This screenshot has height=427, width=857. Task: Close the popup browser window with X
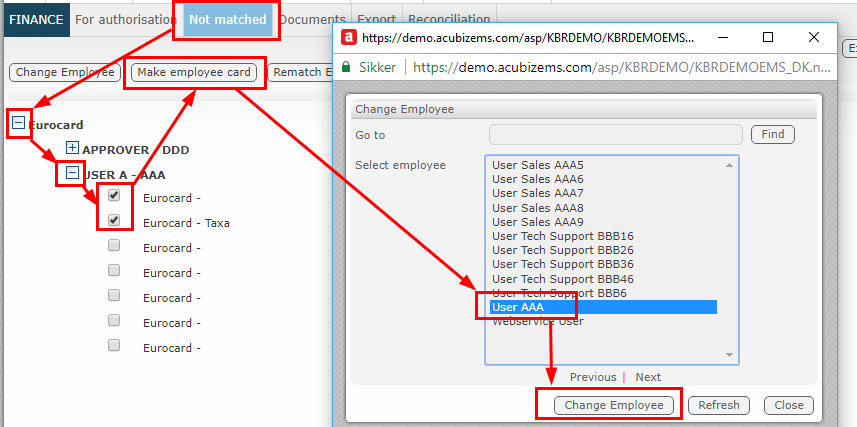tap(814, 37)
